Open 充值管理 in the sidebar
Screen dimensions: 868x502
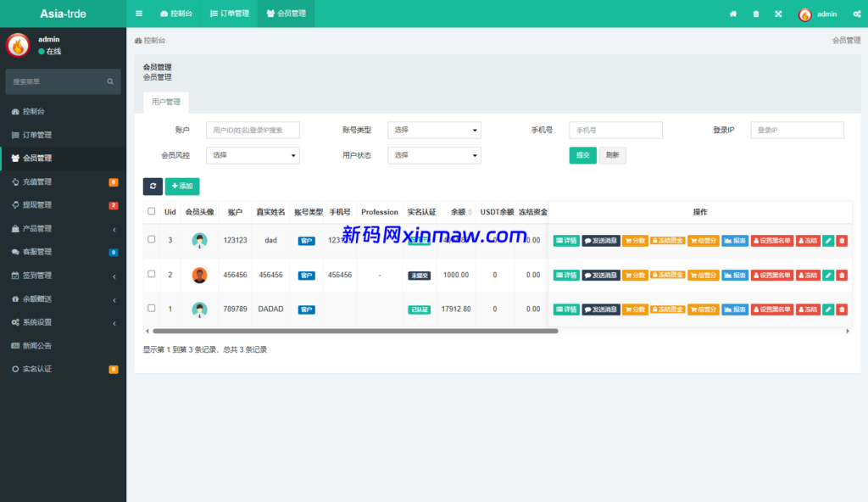tap(63, 181)
